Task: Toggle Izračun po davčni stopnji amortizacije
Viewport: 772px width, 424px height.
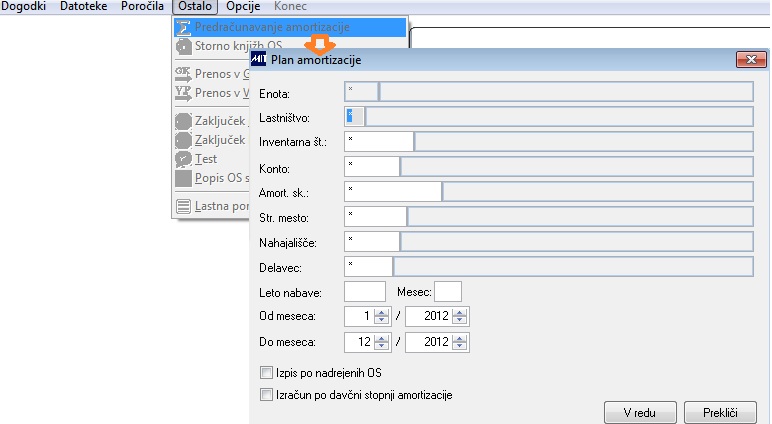Action: pos(266,394)
